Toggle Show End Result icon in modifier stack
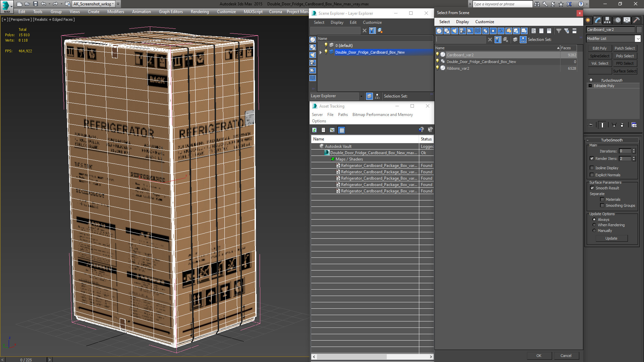 [x=602, y=125]
